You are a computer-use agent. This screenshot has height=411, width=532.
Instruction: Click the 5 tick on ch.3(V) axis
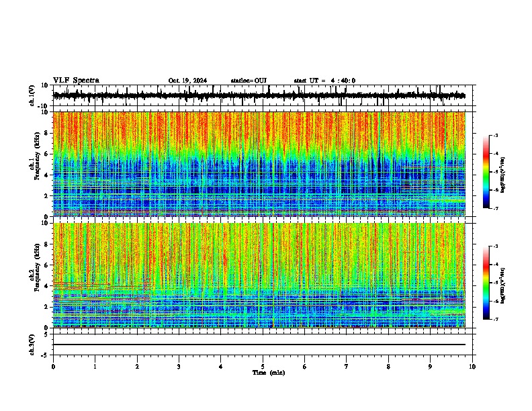(47, 334)
